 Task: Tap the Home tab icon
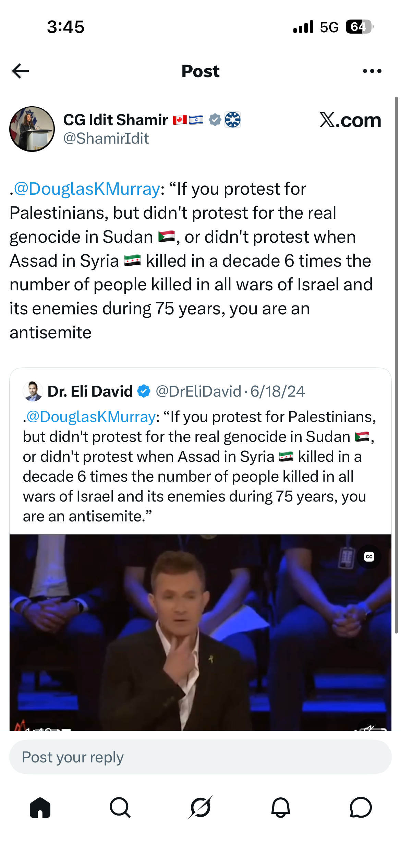40,808
